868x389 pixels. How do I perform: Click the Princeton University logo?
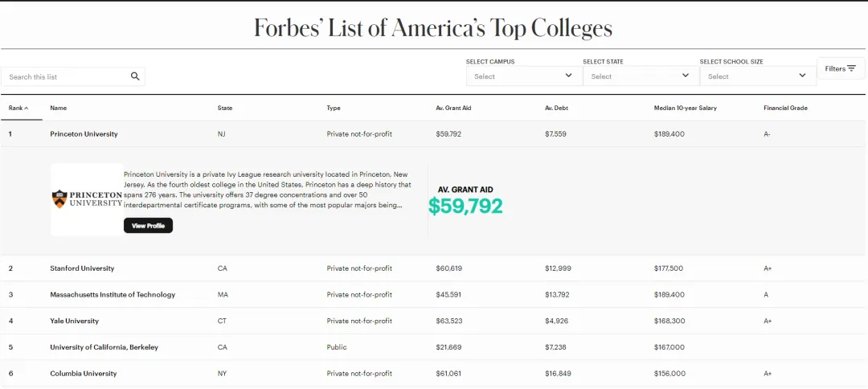87,199
